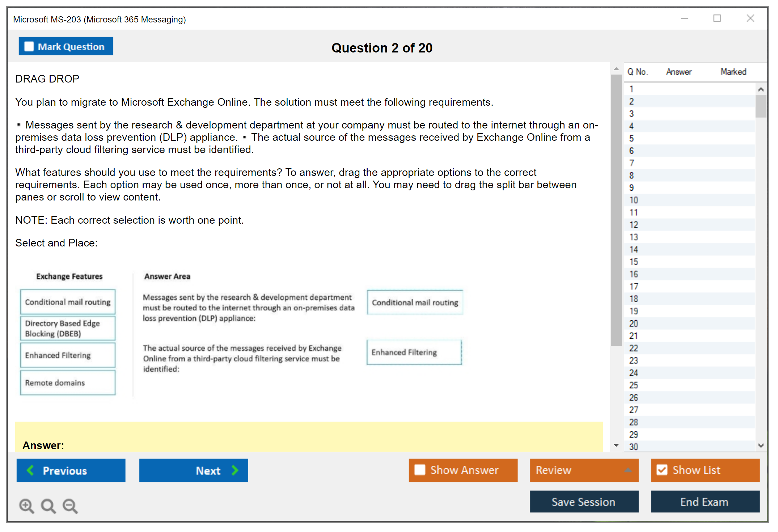This screenshot has height=532, width=778.
Task: Select the Remote domains feature box
Action: pos(68,383)
